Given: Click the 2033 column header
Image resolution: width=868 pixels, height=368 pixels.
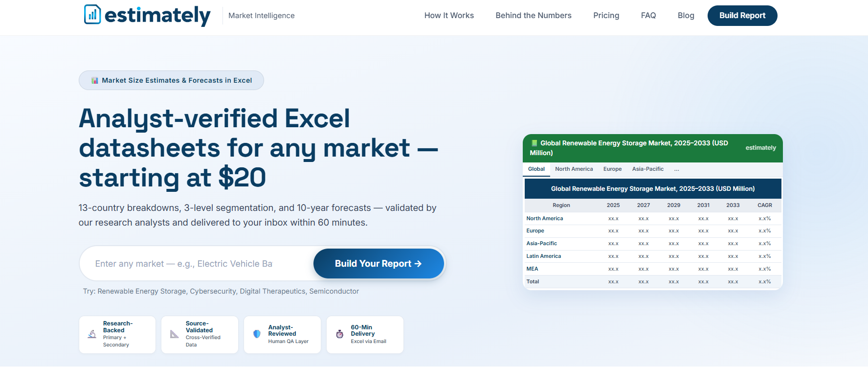Looking at the screenshot, I should pos(733,206).
